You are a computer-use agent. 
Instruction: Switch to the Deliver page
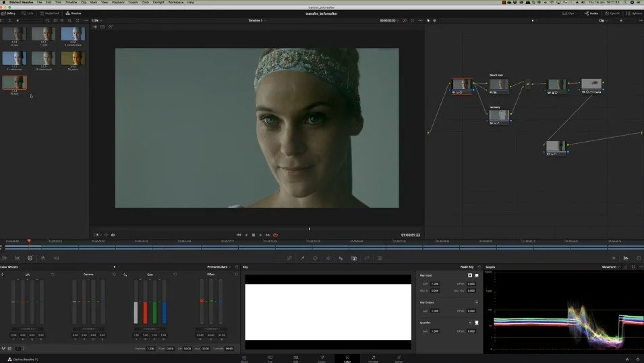point(399,359)
